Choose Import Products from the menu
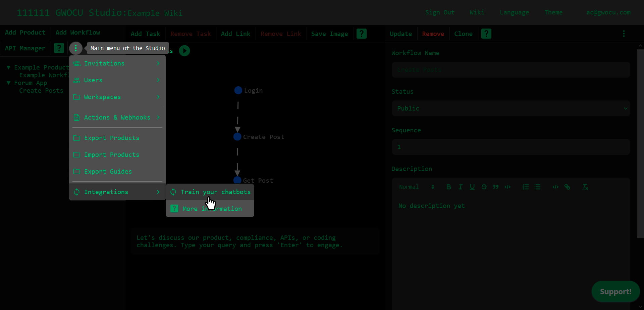Image resolution: width=644 pixels, height=310 pixels. pos(117,155)
